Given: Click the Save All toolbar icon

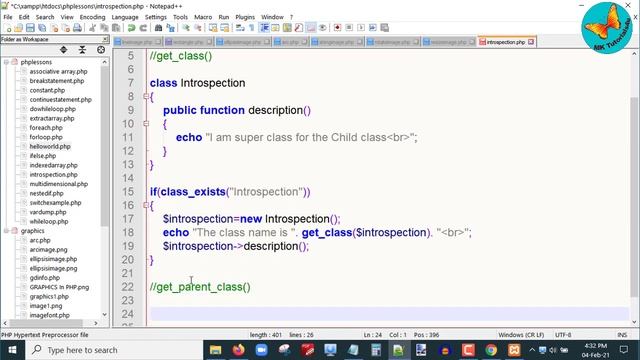Looking at the screenshot, I should 42,28.
